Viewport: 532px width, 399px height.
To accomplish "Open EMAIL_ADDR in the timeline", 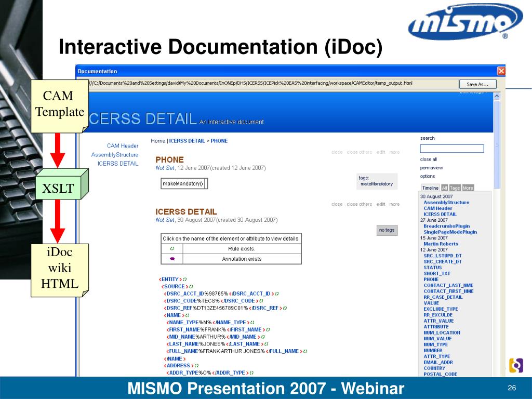I will pyautogui.click(x=438, y=362).
